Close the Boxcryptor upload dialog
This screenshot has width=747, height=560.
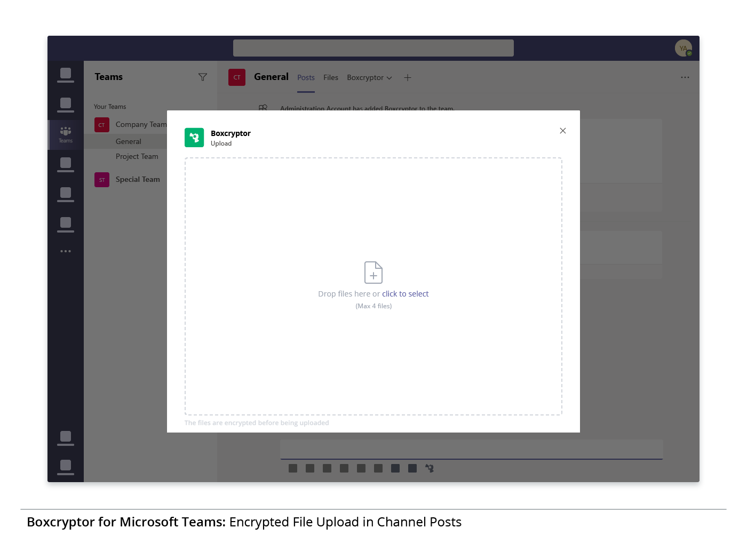562,131
